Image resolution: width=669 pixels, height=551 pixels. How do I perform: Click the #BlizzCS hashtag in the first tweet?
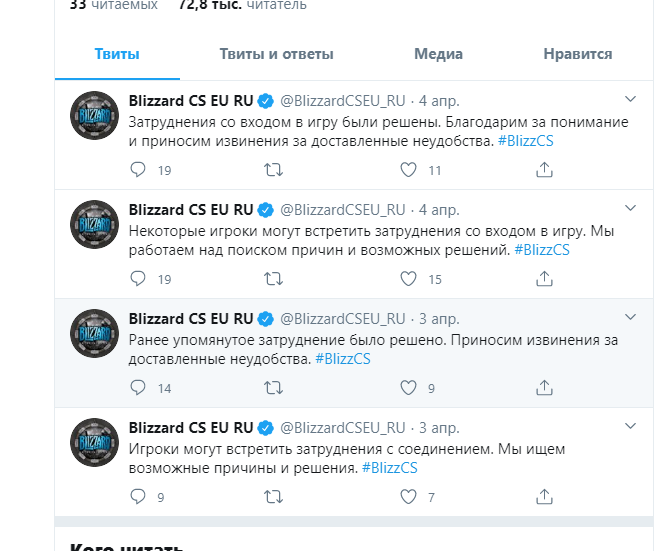[x=526, y=141]
